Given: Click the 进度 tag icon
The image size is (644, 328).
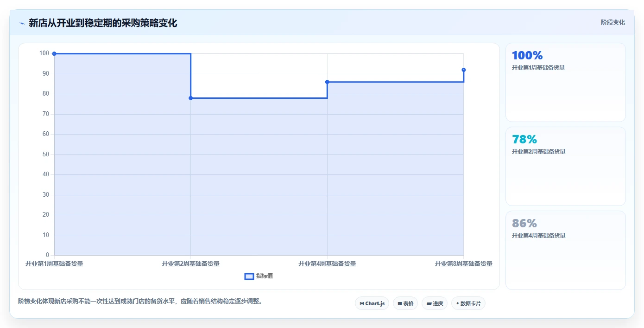Looking at the screenshot, I should (x=429, y=303).
